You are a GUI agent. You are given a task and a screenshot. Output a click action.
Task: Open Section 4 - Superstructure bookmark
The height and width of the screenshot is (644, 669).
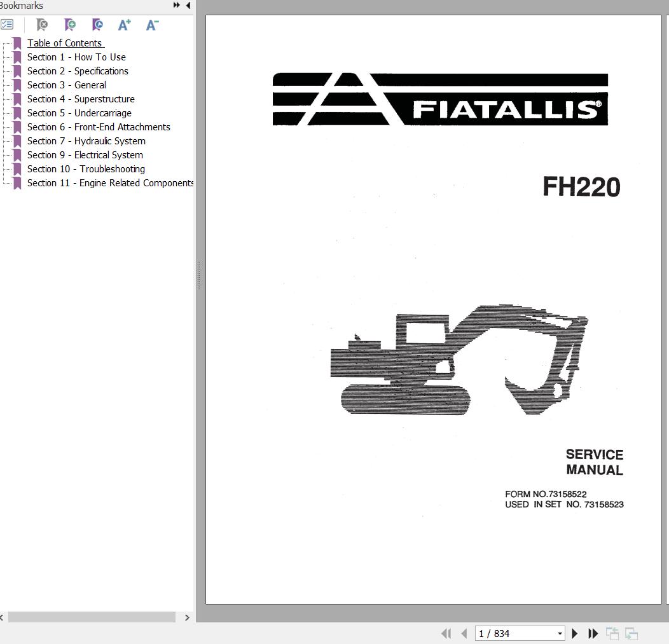pyautogui.click(x=81, y=99)
